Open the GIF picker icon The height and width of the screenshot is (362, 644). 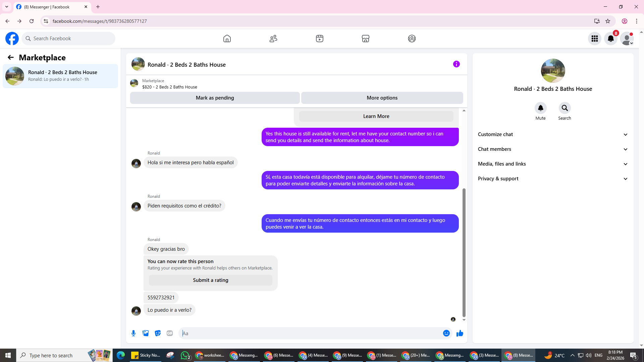tap(170, 333)
